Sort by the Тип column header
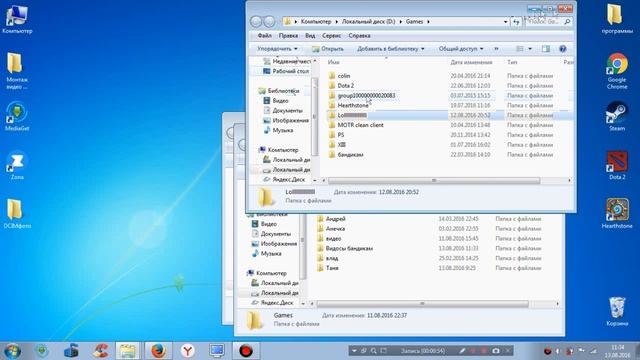Image resolution: width=640 pixels, height=360 pixels. [512, 62]
